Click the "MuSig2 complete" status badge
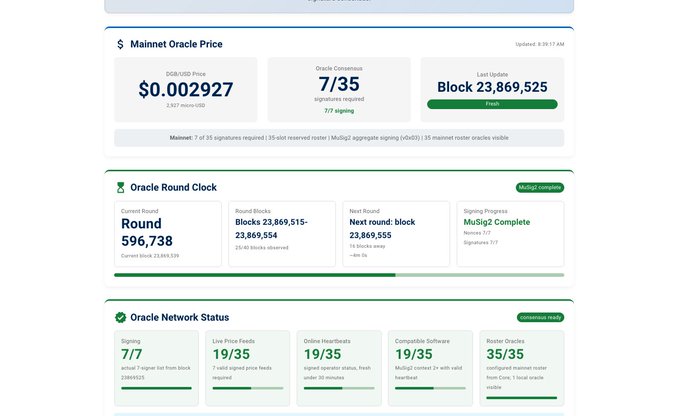 point(539,187)
